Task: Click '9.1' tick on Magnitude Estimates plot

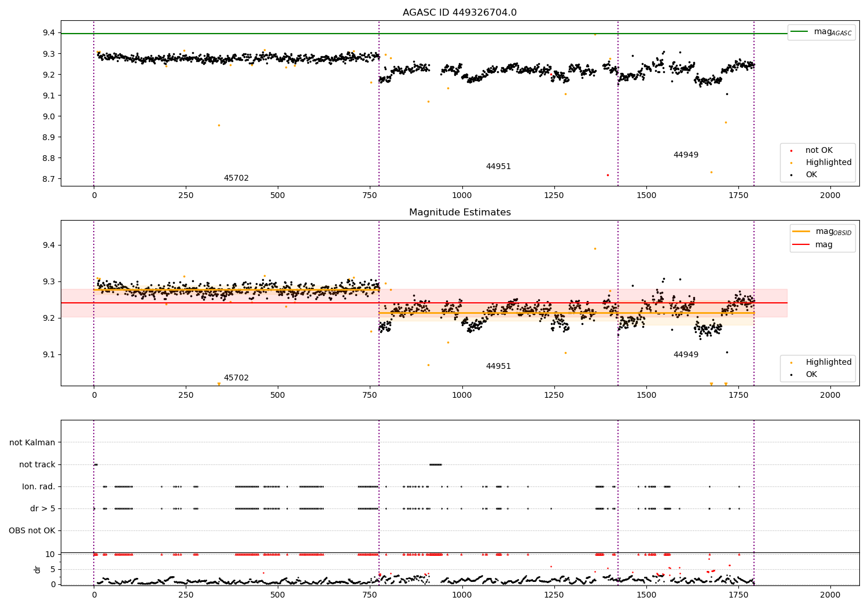Action: coord(49,355)
